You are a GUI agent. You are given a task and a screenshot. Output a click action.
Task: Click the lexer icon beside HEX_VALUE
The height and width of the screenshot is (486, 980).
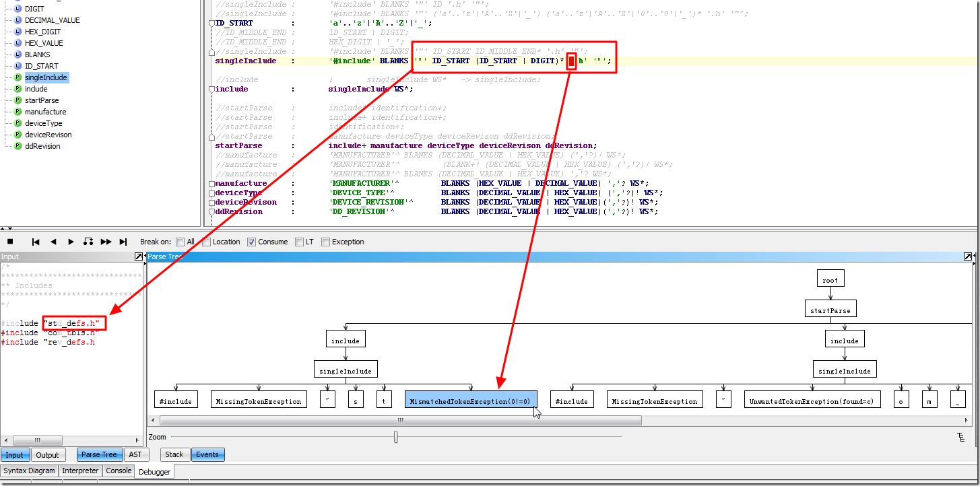point(18,43)
